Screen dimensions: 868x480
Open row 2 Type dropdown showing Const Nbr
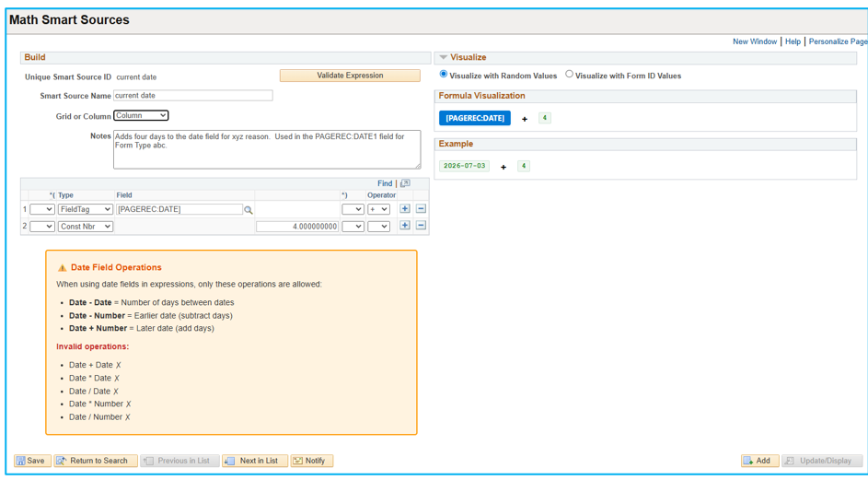point(86,226)
